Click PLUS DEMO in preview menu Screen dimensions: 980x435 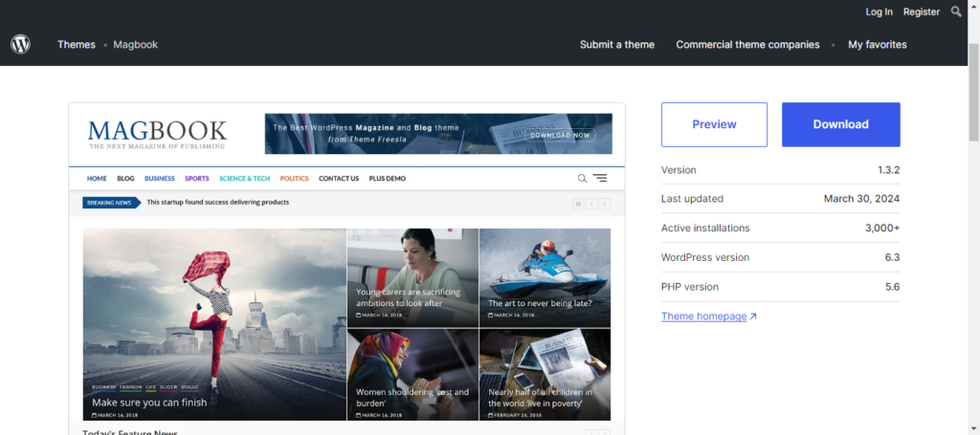(x=387, y=179)
